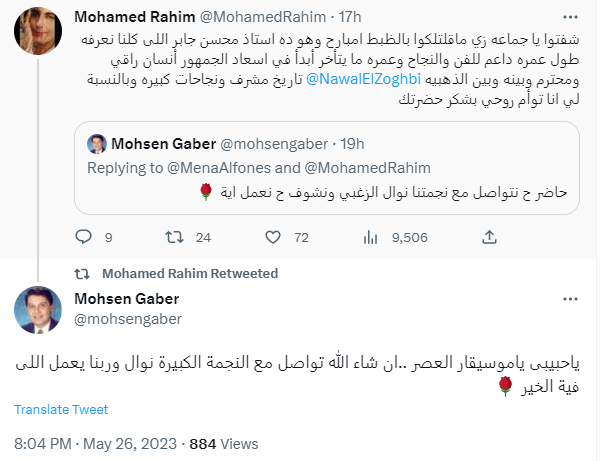
Task: Click the small Mohsen Gaber avatar in the quoted tweet
Action: pos(97,143)
